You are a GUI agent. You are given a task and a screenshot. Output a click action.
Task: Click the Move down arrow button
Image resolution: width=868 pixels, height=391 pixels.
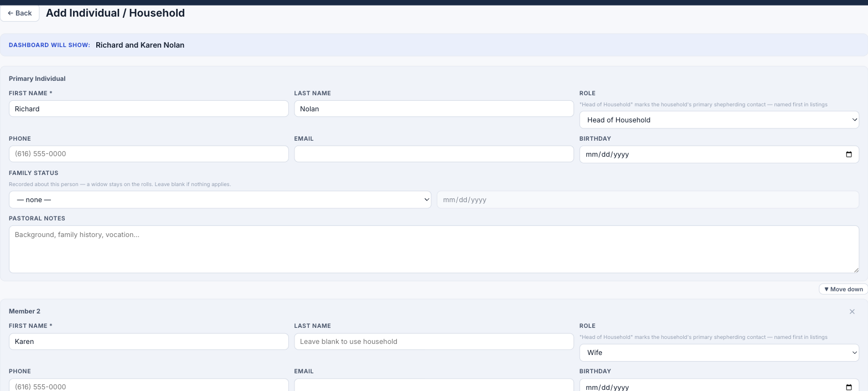click(x=843, y=289)
